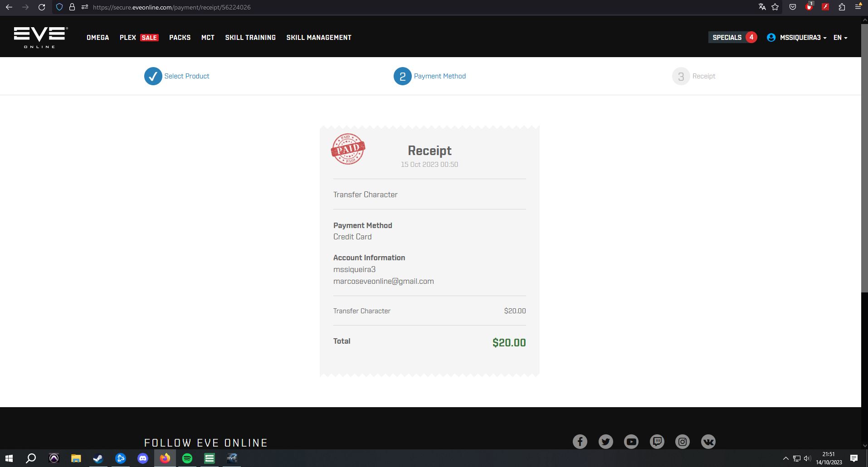Viewport: 868px width, 467px height.
Task: Open the Windows Start menu
Action: pos(9,458)
